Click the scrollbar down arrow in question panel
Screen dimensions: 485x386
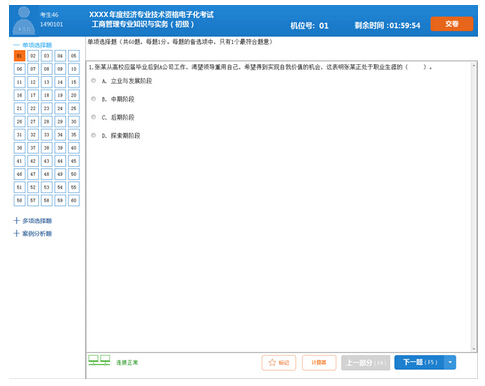[x=474, y=349]
